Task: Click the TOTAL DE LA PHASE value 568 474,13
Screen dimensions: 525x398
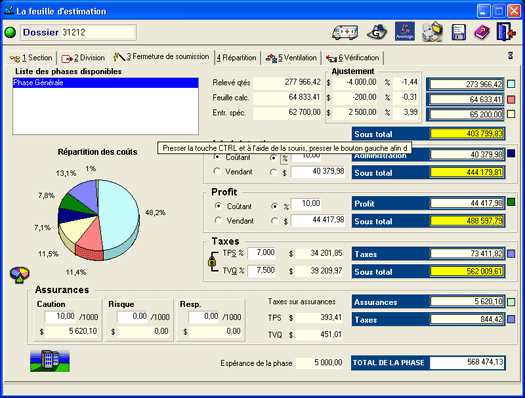Action: (467, 363)
